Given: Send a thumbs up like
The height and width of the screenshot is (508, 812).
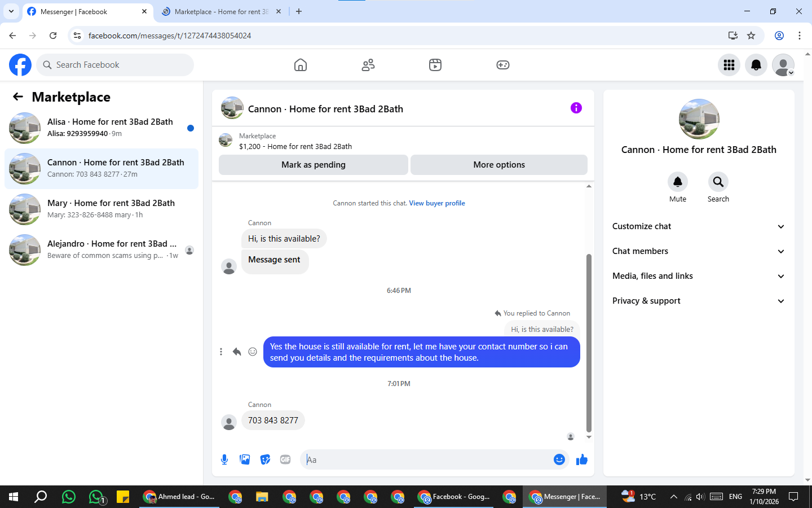Looking at the screenshot, I should pos(582,459).
